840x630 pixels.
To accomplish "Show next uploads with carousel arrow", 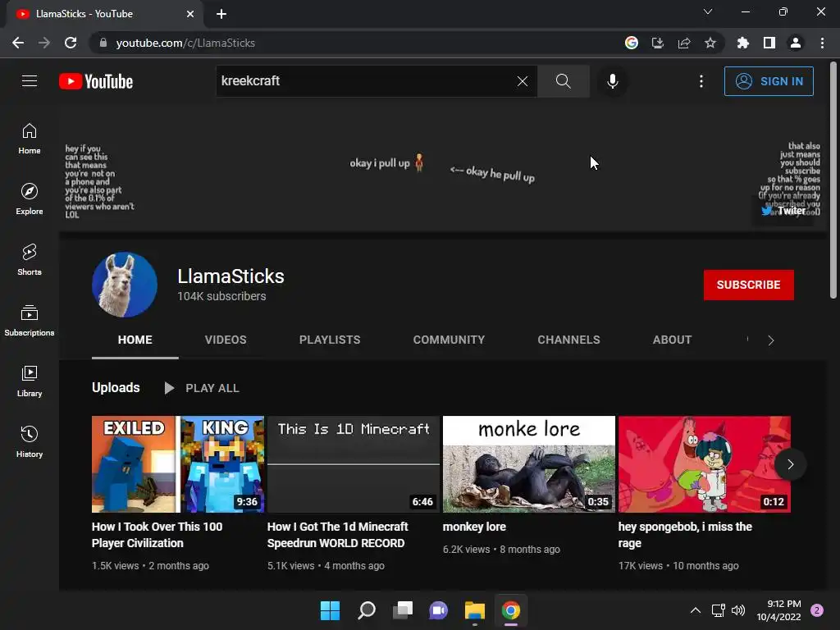I will click(790, 464).
